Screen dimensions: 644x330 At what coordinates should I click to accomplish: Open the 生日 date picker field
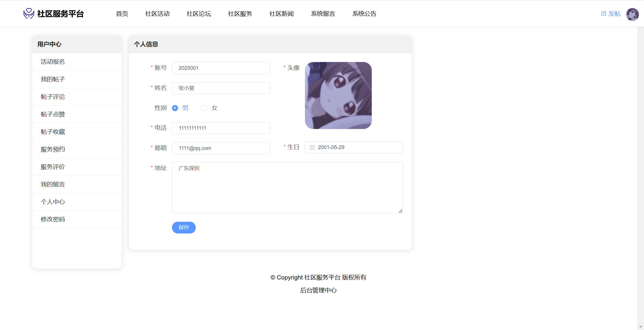pyautogui.click(x=354, y=147)
